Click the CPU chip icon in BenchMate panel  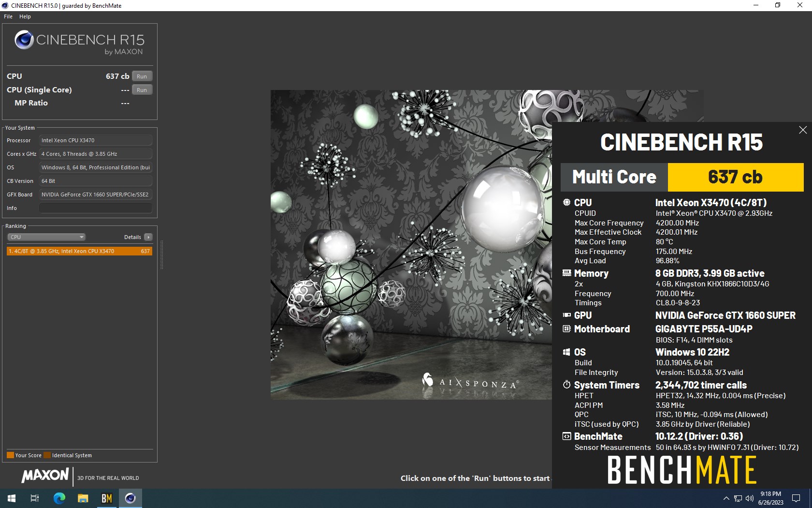point(566,202)
